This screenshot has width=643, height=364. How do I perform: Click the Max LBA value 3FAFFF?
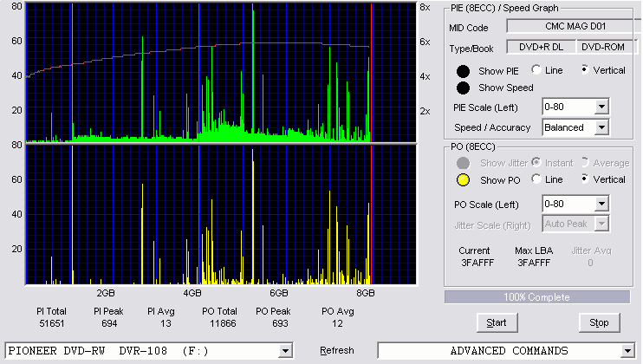[x=534, y=263]
